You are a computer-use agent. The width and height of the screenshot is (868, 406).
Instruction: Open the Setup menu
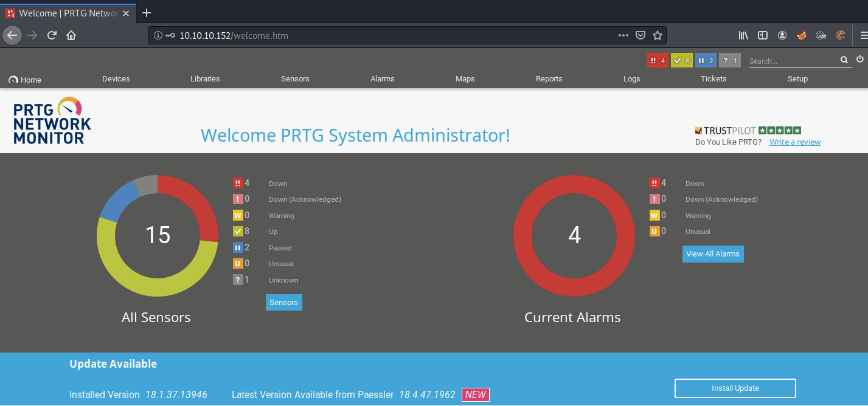(x=798, y=79)
